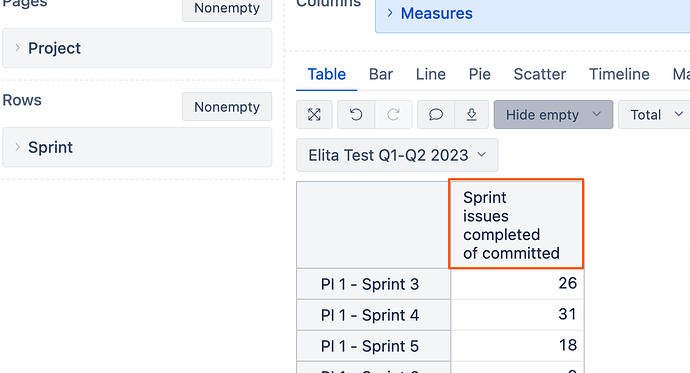Image resolution: width=690 pixels, height=373 pixels.
Task: Open the Elita Test Q1-Q2 2023 dropdown
Action: 397,155
